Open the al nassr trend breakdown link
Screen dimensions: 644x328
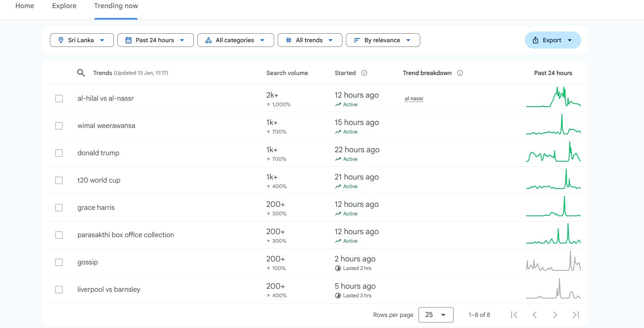coord(414,99)
